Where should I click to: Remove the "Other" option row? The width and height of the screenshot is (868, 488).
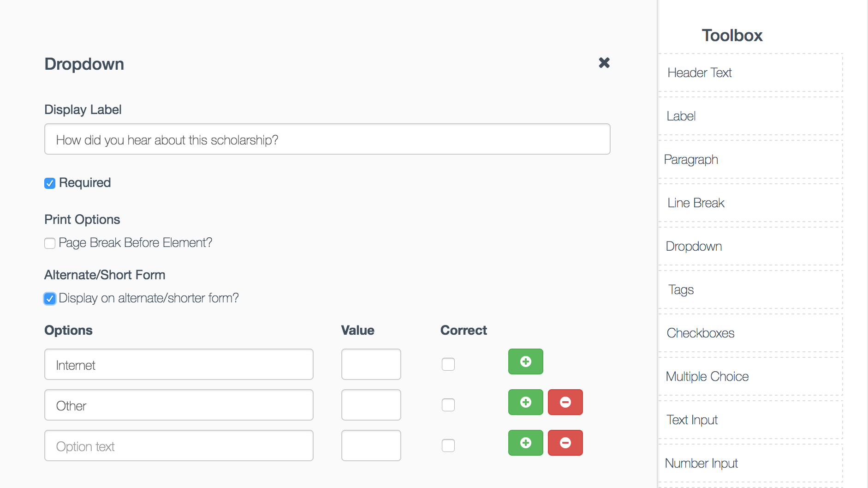click(x=565, y=402)
